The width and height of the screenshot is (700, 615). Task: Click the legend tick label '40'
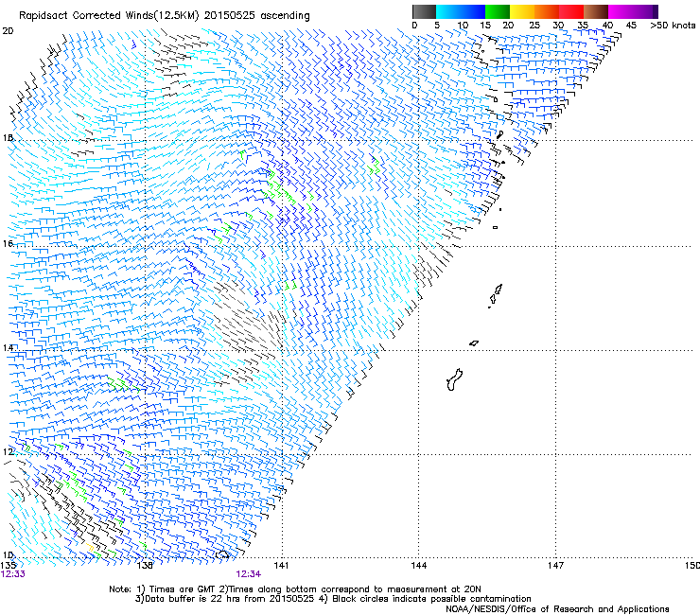point(607,26)
